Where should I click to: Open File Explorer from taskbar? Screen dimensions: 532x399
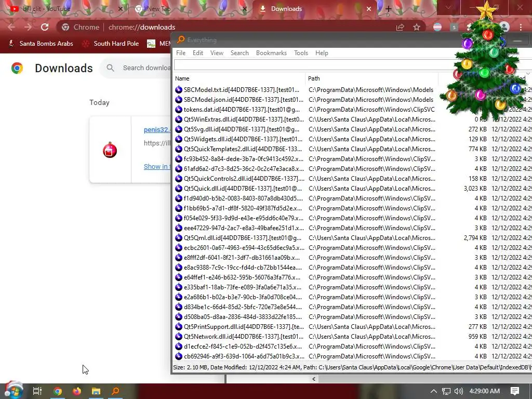96,391
